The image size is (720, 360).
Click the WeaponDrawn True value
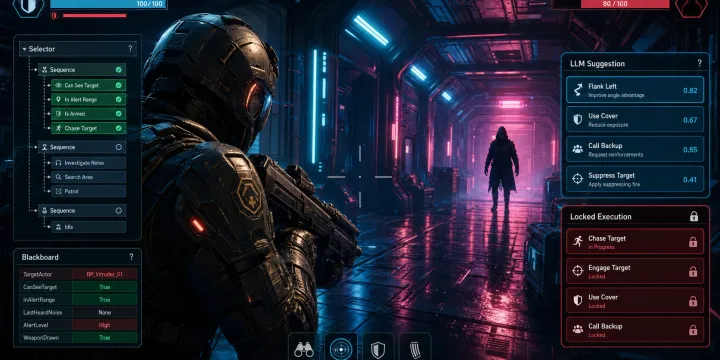click(105, 338)
